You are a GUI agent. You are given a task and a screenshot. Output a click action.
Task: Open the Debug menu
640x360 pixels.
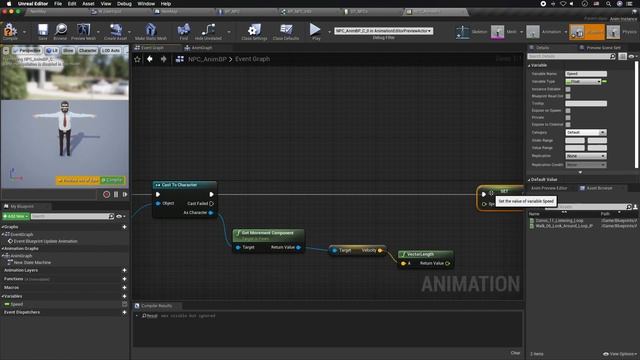coord(124,4)
